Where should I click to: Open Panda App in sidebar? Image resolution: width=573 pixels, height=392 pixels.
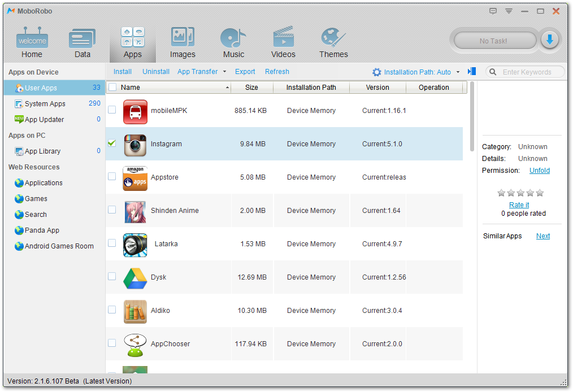(42, 230)
